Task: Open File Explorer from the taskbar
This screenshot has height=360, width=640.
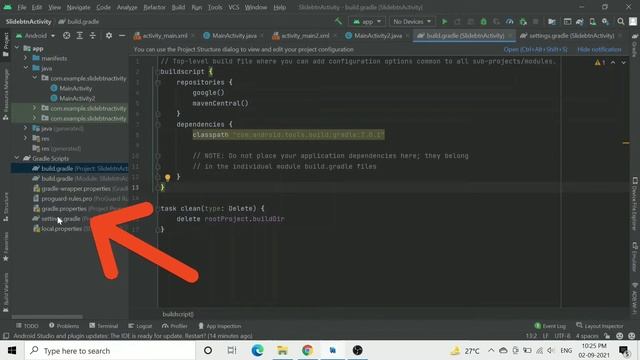Action: pos(282,350)
